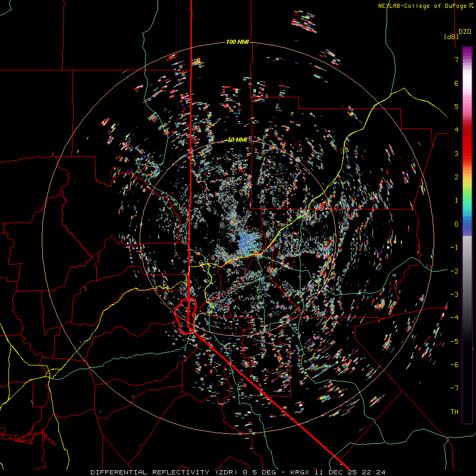Click the product title caption at bottom

tap(238, 472)
